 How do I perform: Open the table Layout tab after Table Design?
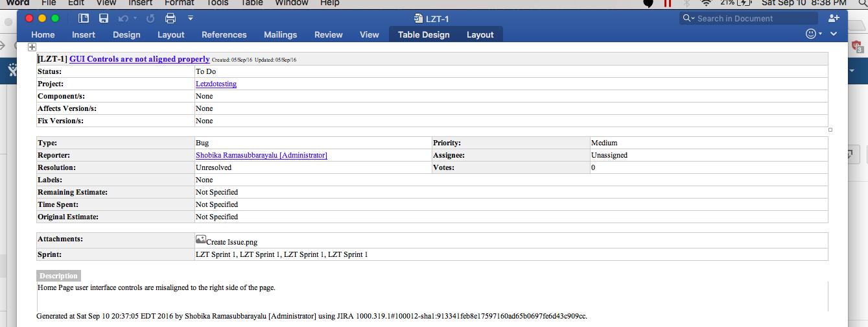pyautogui.click(x=480, y=34)
